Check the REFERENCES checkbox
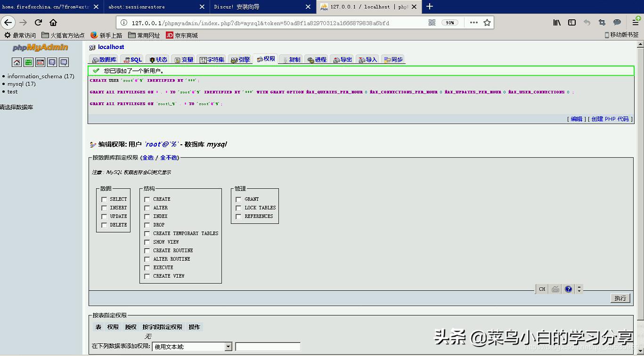 click(238, 216)
